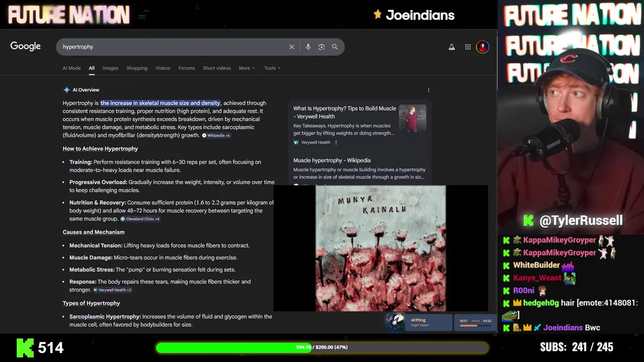Click Joeindians name in chat

point(562,327)
